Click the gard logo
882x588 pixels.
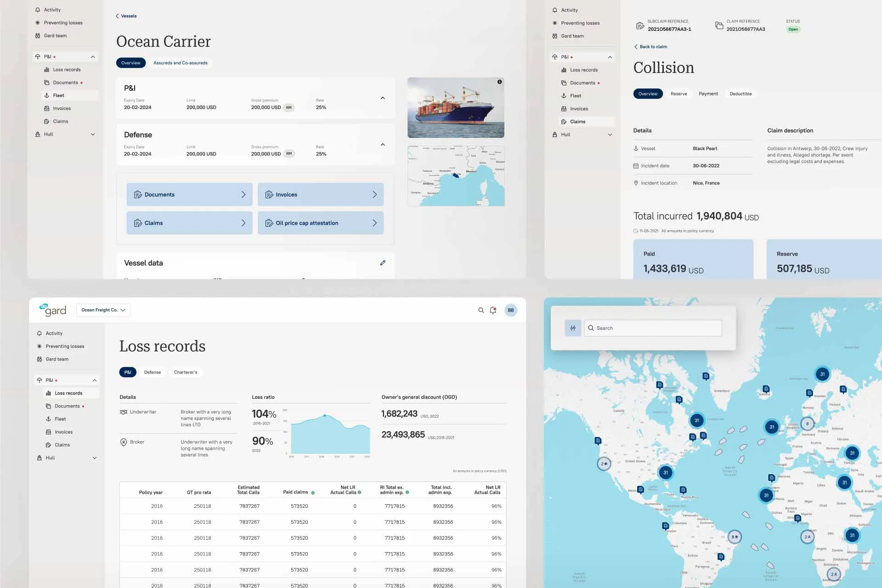click(53, 310)
